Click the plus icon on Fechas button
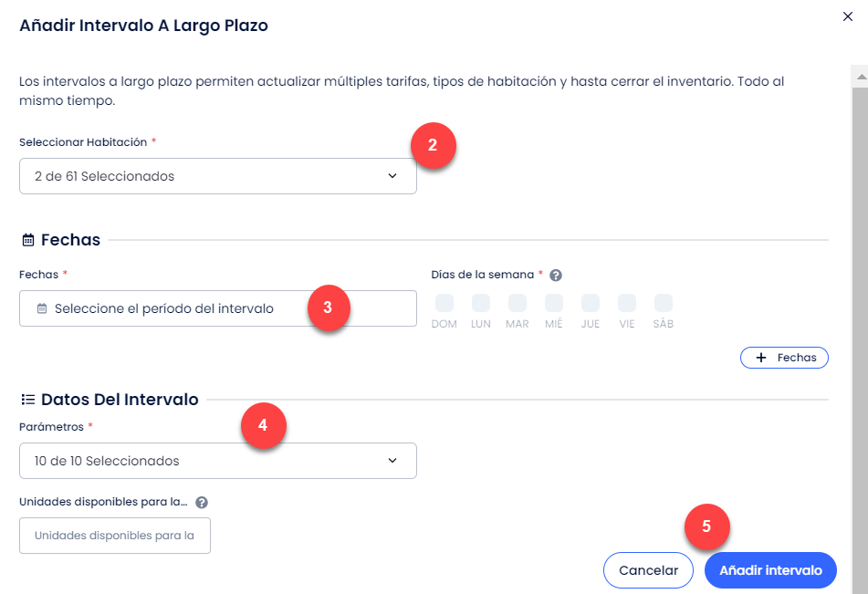The image size is (868, 594). point(761,359)
